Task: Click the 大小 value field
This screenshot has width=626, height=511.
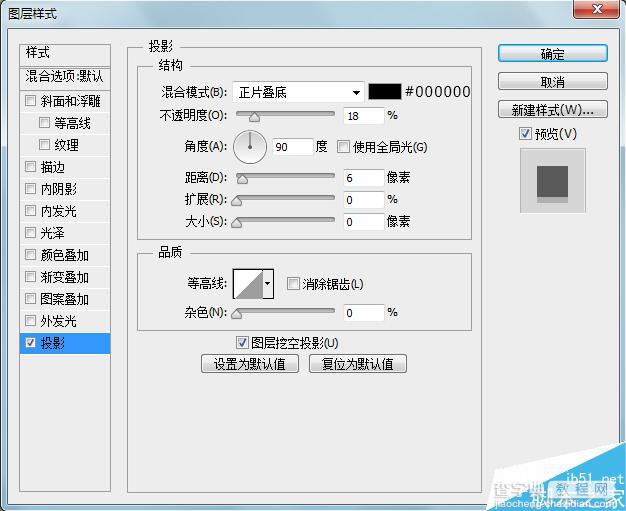Action: point(364,222)
